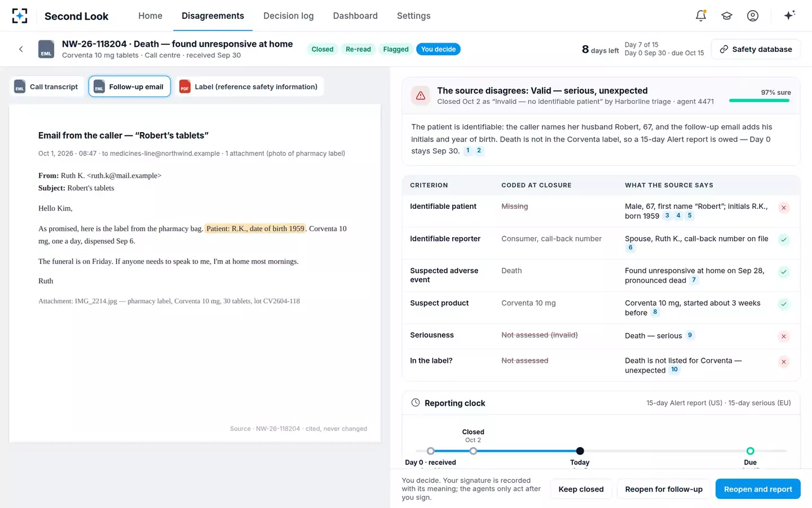Go back with the left chevron
This screenshot has height=508, width=812.
[21, 49]
